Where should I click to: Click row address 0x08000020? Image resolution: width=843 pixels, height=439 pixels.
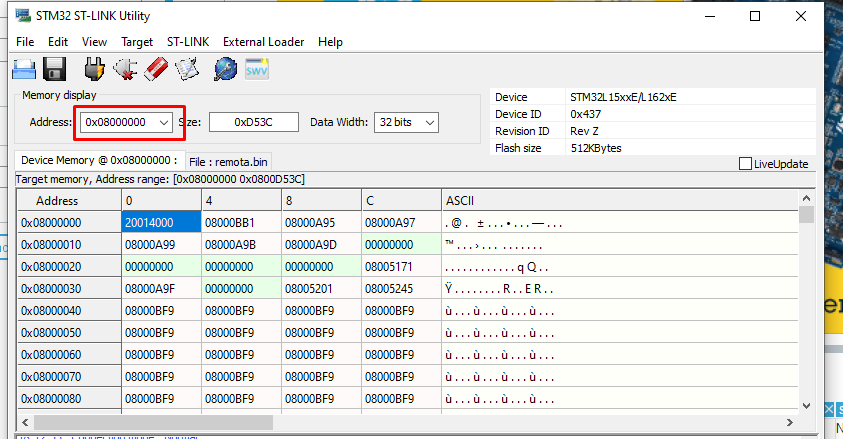[x=69, y=267]
